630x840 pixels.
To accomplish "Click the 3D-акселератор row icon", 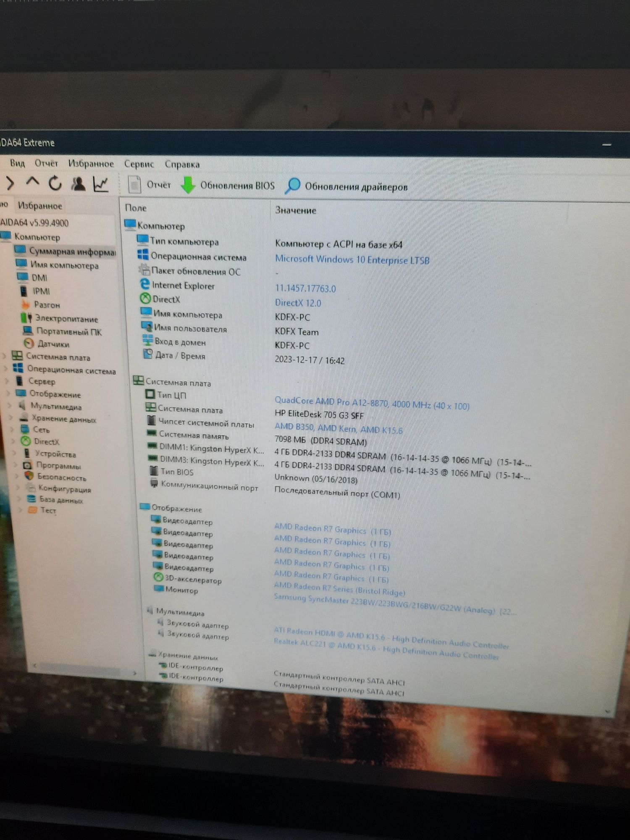I will pos(158,577).
